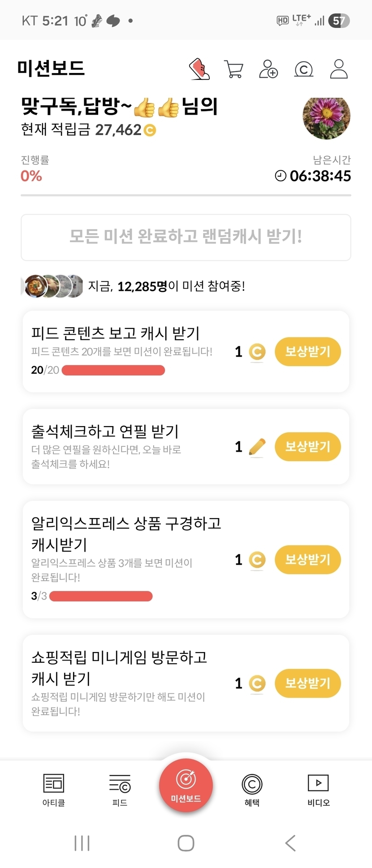Image resolution: width=372 pixels, height=868 pixels.
Task: Tap the gold coin beside 27,462 balance
Action: pyautogui.click(x=150, y=130)
